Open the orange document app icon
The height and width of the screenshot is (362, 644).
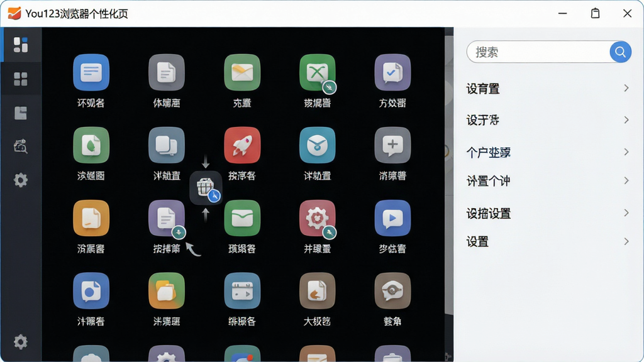coord(91,218)
